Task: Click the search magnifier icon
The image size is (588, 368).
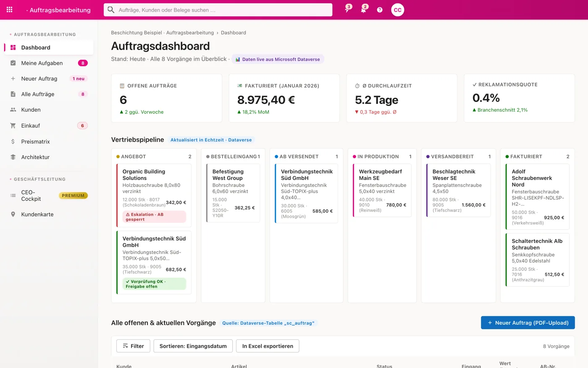Action: coord(111,10)
